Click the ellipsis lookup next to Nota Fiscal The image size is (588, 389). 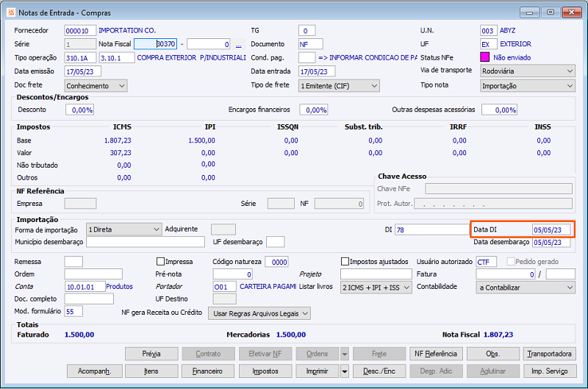pyautogui.click(x=238, y=44)
